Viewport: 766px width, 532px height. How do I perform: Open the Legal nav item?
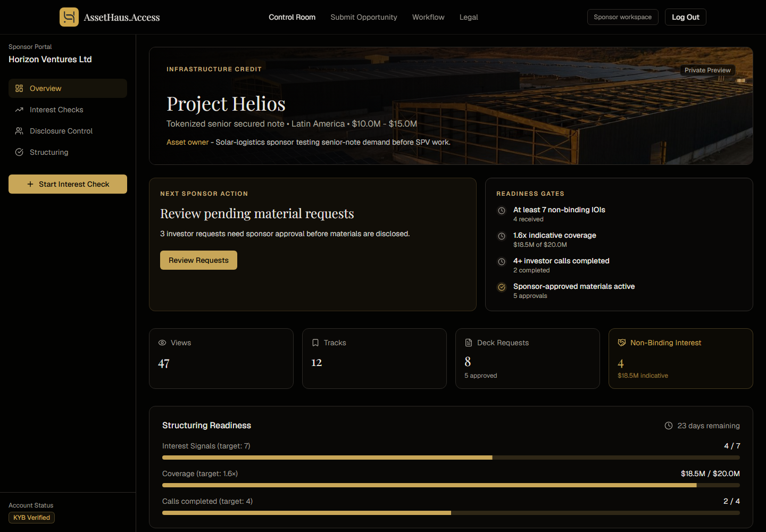pos(469,17)
